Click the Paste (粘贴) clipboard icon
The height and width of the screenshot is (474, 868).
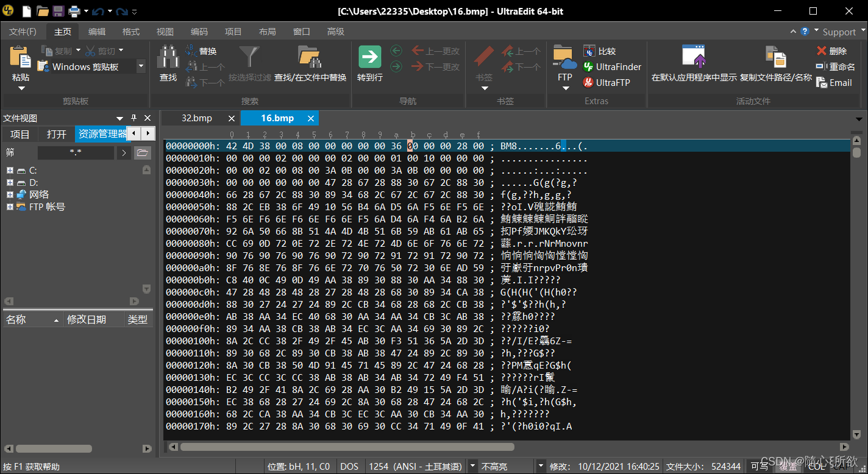(21, 57)
